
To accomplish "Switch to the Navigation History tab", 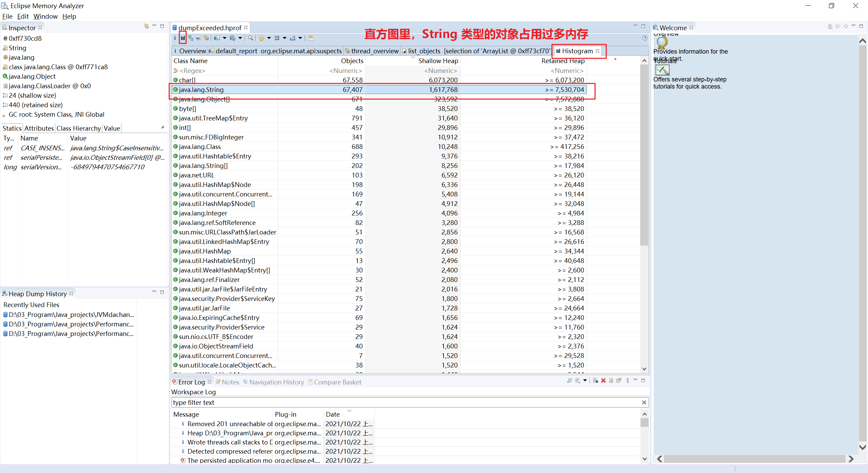I will [x=274, y=382].
